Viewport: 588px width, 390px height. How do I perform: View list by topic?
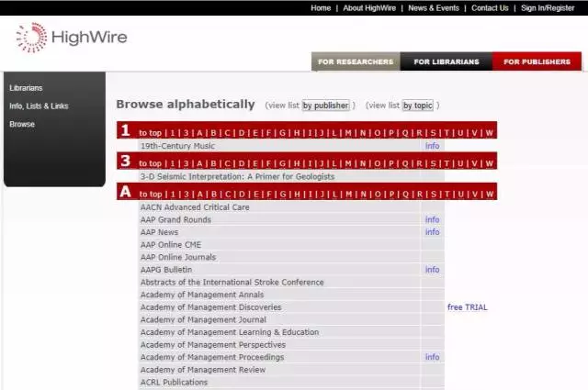[418, 106]
